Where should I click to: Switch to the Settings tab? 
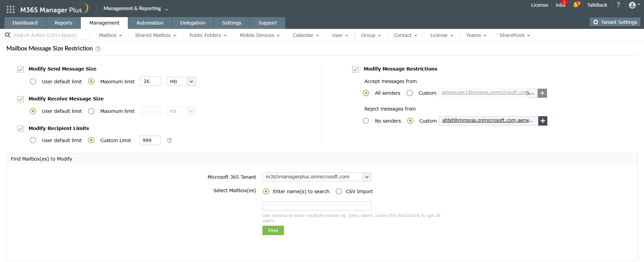click(232, 23)
